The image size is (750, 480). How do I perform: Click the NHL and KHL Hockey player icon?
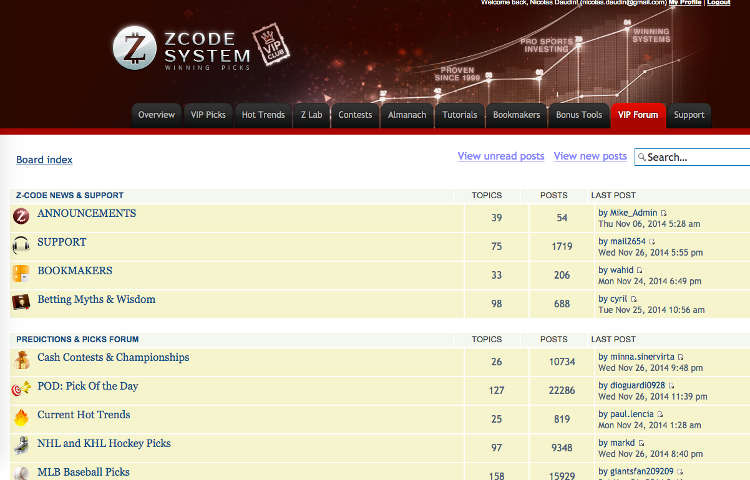pyautogui.click(x=21, y=446)
